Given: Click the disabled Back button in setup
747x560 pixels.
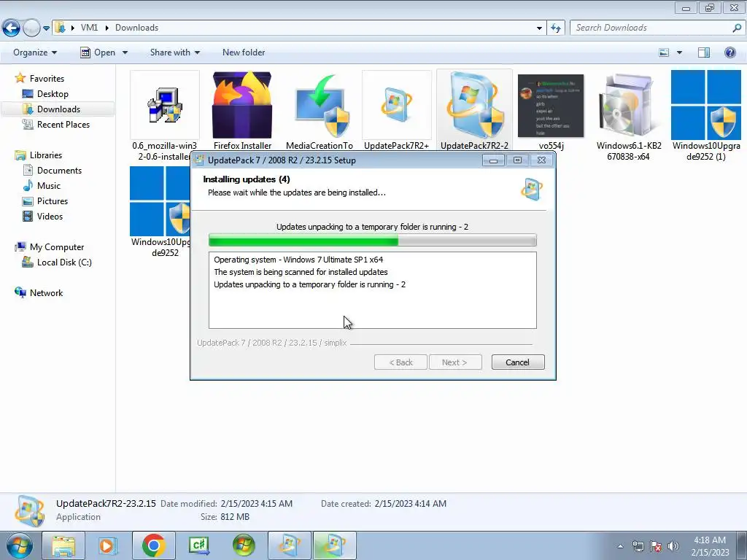Looking at the screenshot, I should [x=400, y=362].
